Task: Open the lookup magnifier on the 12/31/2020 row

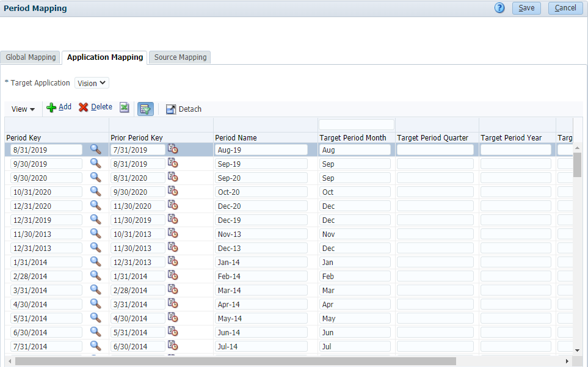Action: tap(96, 205)
